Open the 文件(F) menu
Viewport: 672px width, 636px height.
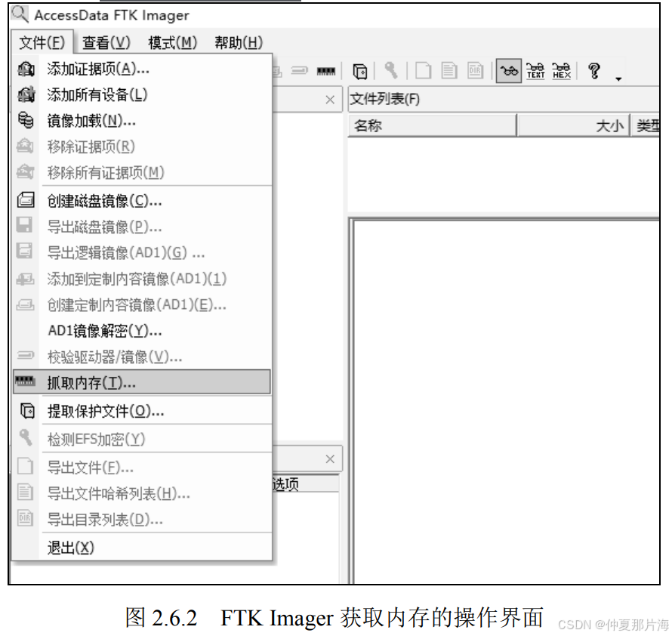pyautogui.click(x=42, y=42)
